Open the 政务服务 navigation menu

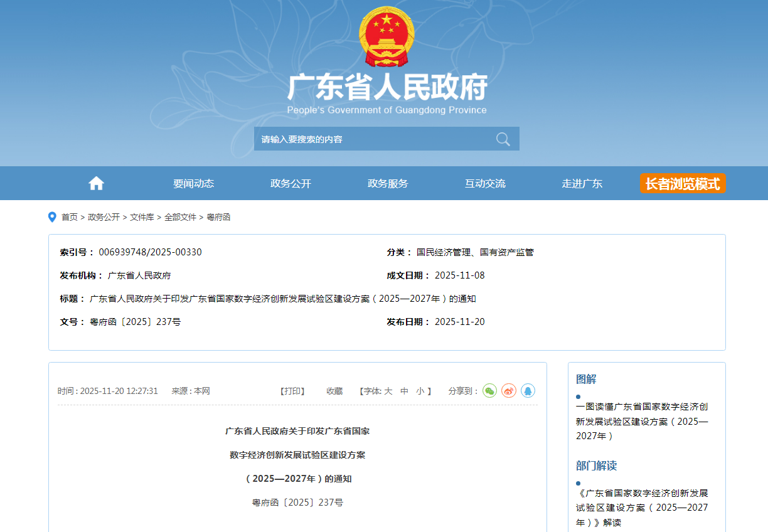(388, 183)
